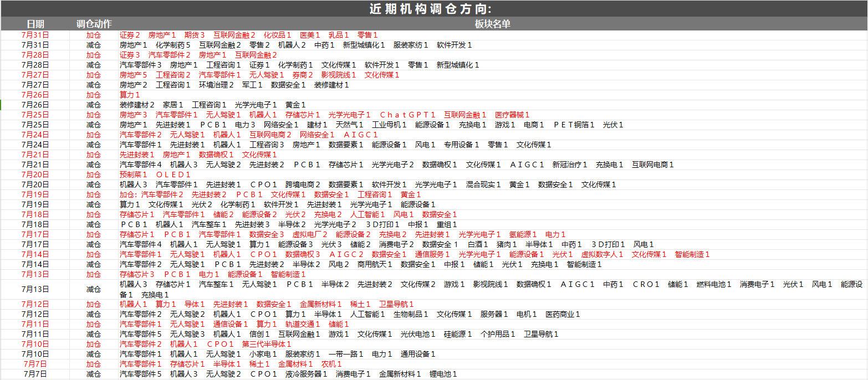Image resolution: width=868 pixels, height=380 pixels.
Task: Select "黄金 1" in the 7月19日 加仓 row
Action: tap(411, 194)
